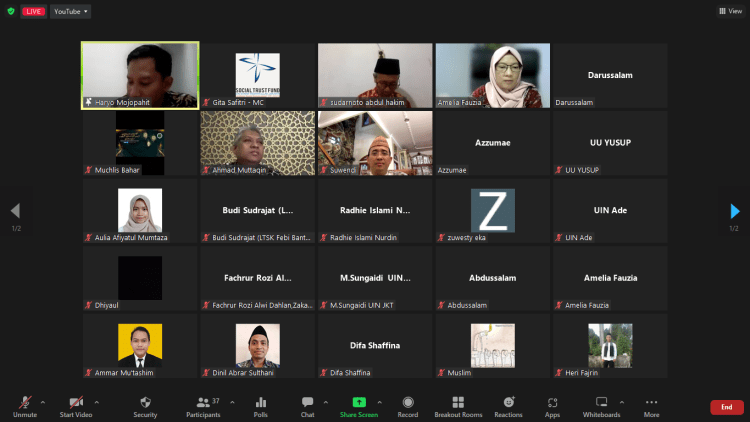Open the Participants panel
Viewport: 750px width, 422px height.
203,407
